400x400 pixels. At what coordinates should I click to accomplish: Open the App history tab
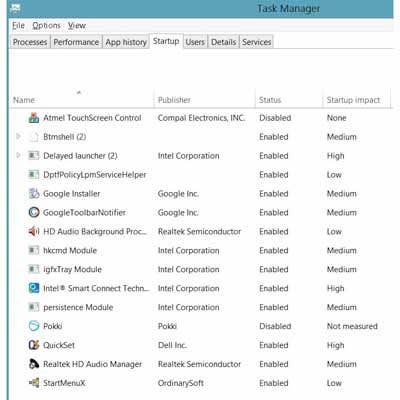tap(126, 42)
